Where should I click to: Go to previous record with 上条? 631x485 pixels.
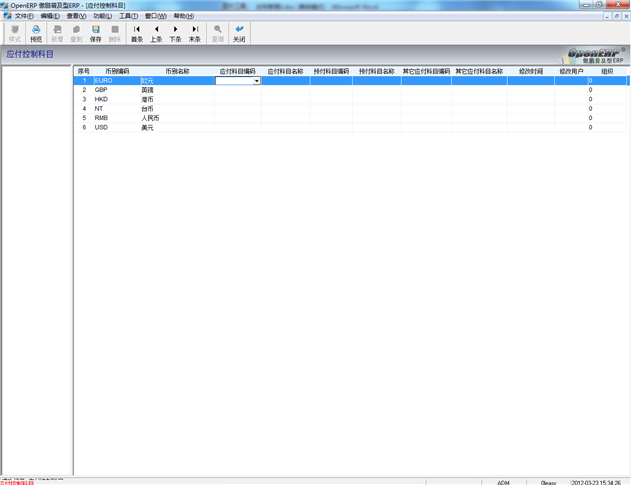[156, 33]
